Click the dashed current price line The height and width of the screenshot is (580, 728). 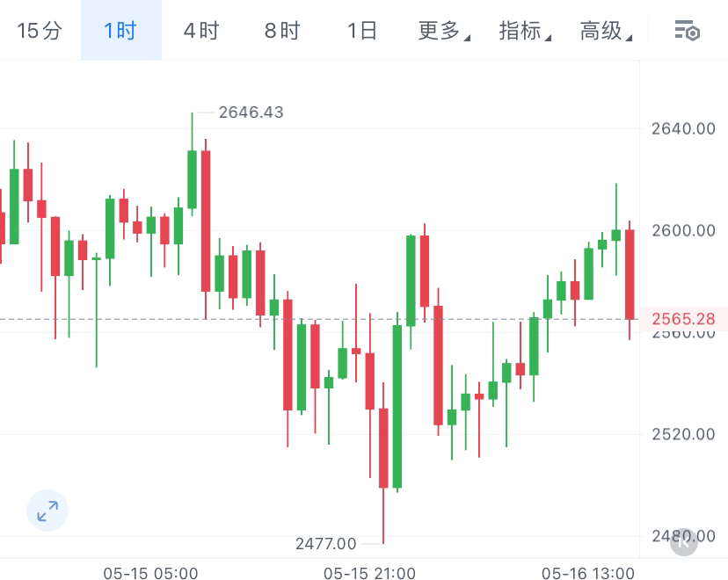tap(319, 319)
